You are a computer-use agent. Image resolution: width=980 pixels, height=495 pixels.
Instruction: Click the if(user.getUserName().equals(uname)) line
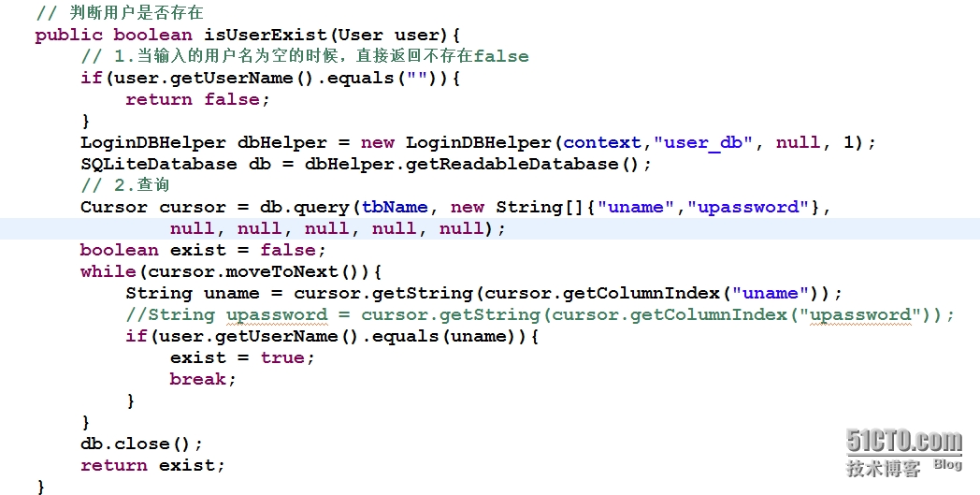(x=333, y=336)
